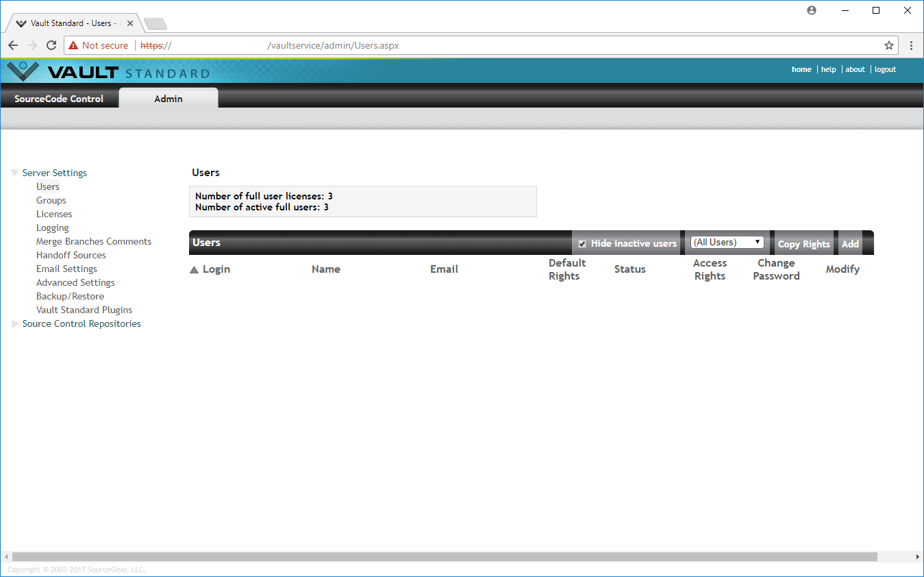
Task: Click the Copyright 2003-2017 SourceGear footer text
Action: tap(77, 569)
